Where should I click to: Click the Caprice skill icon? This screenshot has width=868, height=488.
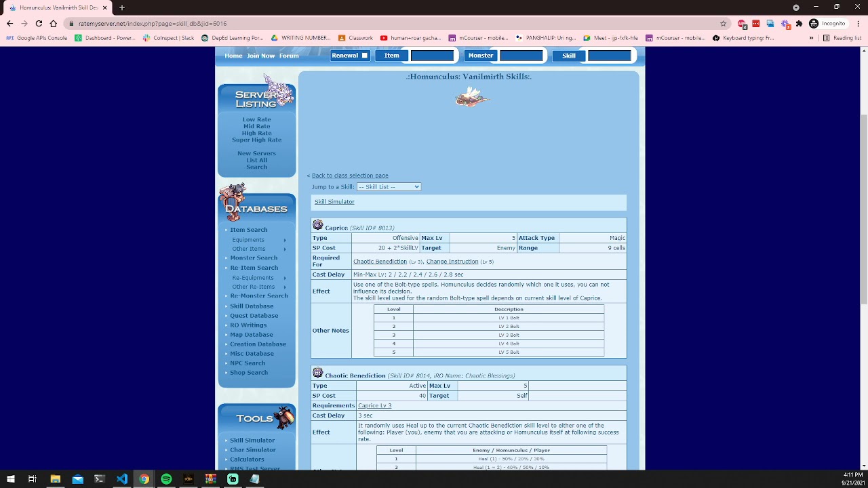[317, 225]
